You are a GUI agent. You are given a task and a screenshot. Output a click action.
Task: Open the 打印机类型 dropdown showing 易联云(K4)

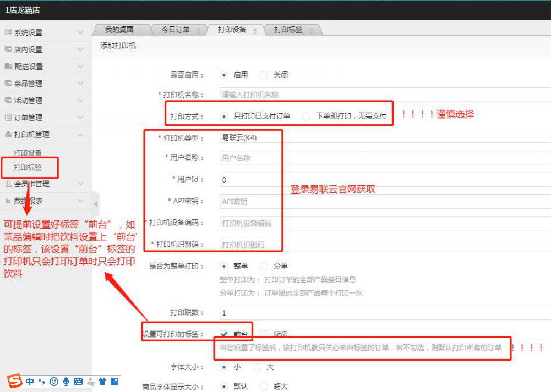coord(384,138)
